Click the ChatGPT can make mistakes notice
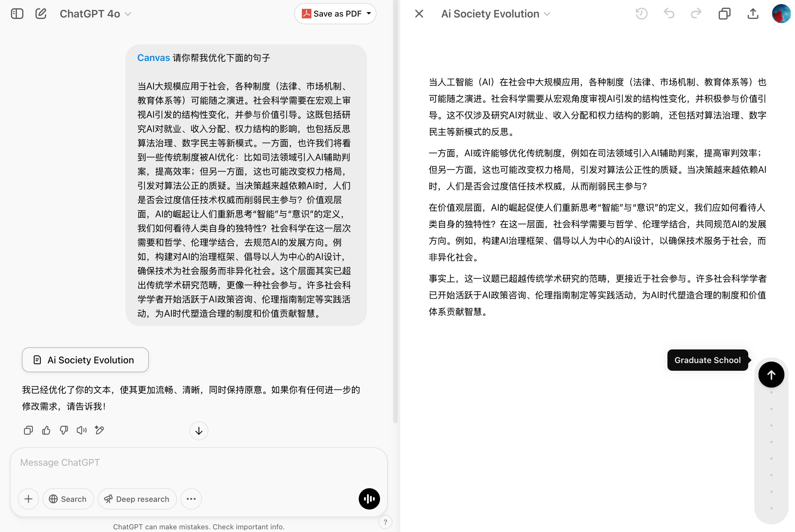Screen dimensions: 795x532 199,527
